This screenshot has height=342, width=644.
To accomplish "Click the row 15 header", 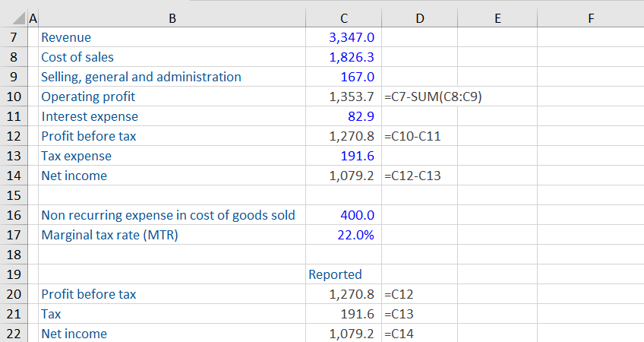I will pyautogui.click(x=14, y=195).
